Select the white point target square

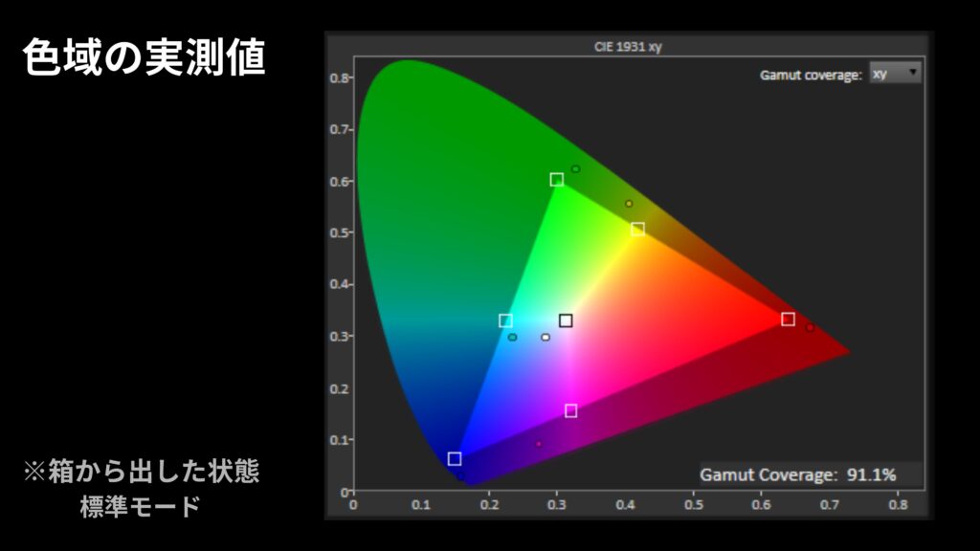point(566,320)
